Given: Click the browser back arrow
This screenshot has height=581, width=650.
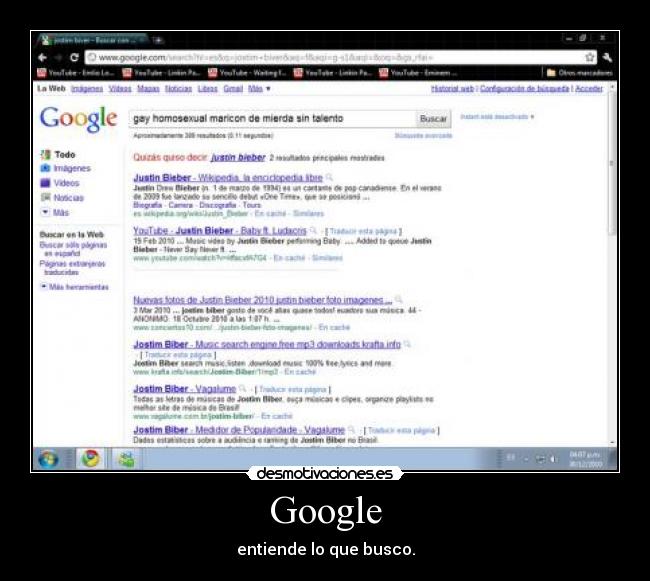Looking at the screenshot, I should coord(42,58).
